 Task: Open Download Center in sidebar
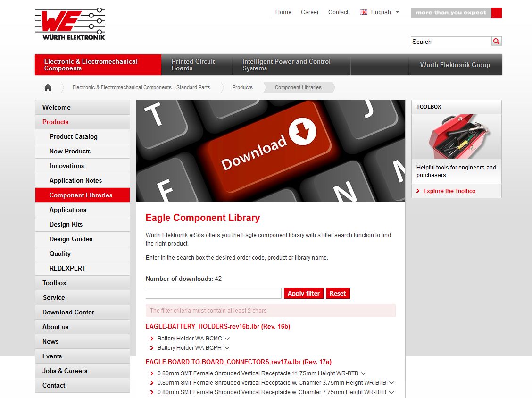pos(83,312)
